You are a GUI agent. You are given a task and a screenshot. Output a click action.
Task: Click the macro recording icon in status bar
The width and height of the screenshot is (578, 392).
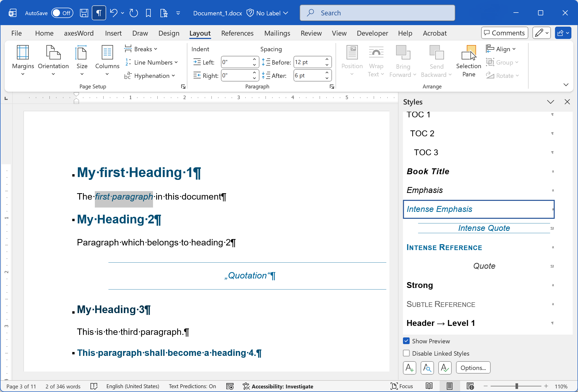click(230, 386)
